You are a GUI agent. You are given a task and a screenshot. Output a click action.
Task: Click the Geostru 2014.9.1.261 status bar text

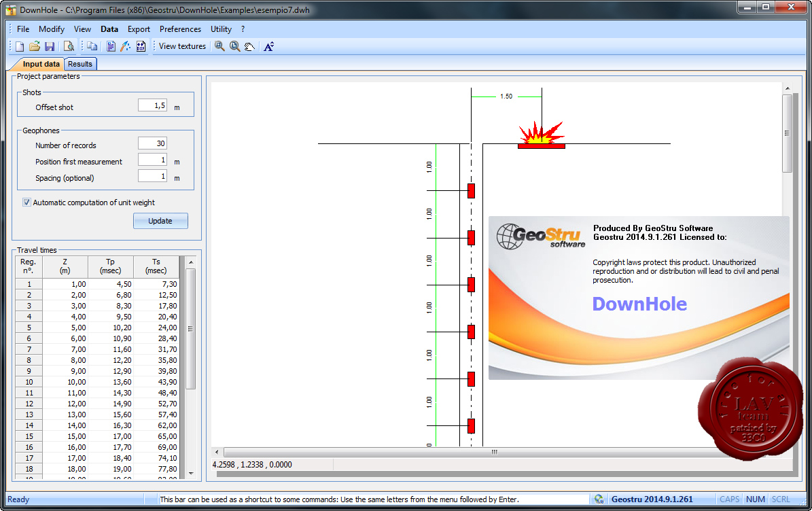tap(652, 499)
